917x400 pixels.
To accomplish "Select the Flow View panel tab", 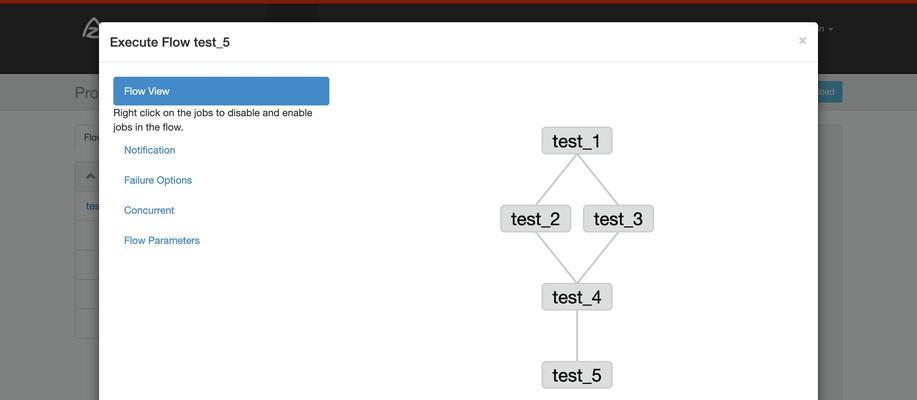I will 221,91.
